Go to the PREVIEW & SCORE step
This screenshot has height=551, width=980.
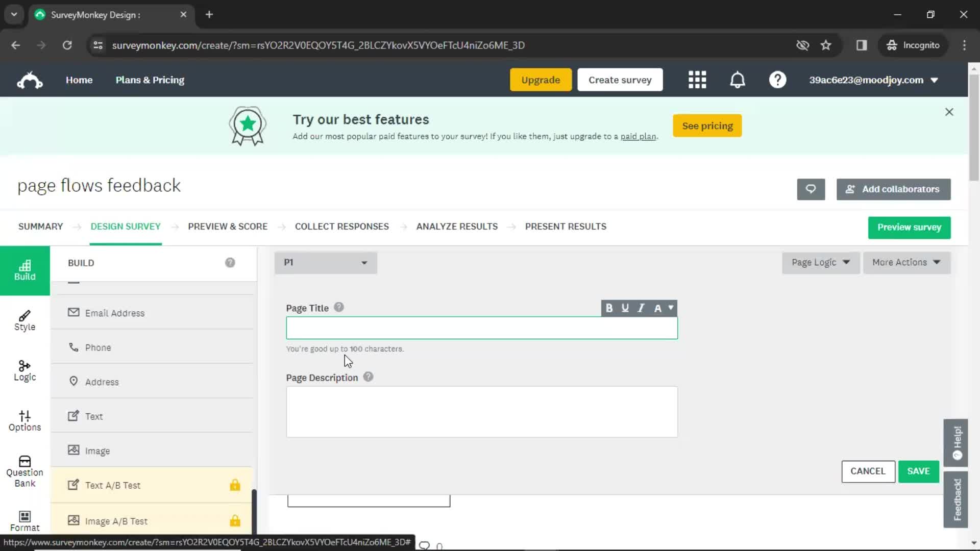[228, 227]
